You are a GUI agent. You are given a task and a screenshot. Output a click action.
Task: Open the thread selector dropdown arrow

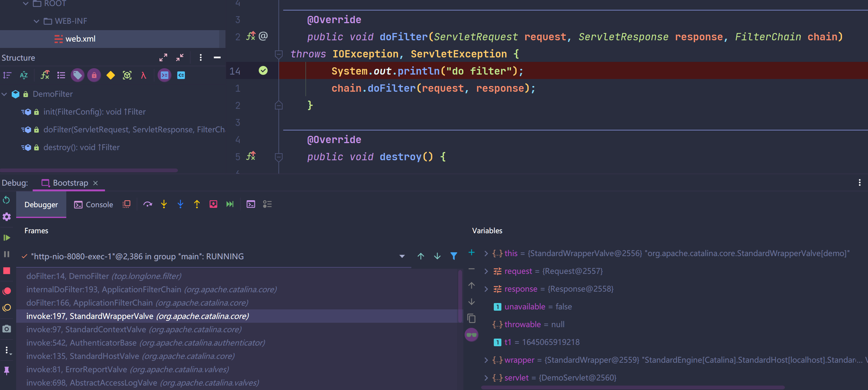[402, 256]
